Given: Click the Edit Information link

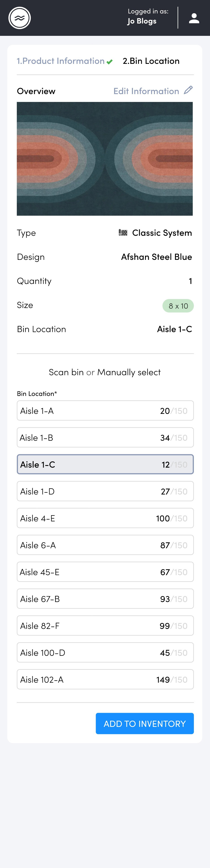Looking at the screenshot, I should [x=146, y=91].
